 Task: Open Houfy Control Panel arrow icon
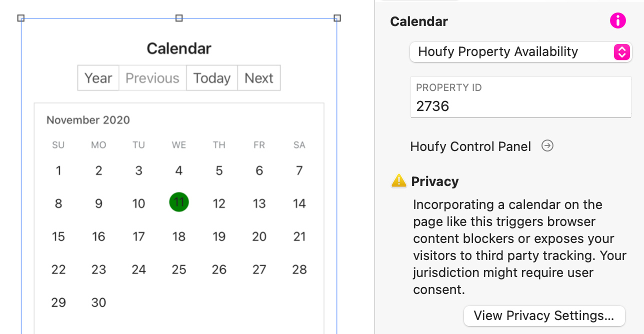pyautogui.click(x=547, y=146)
